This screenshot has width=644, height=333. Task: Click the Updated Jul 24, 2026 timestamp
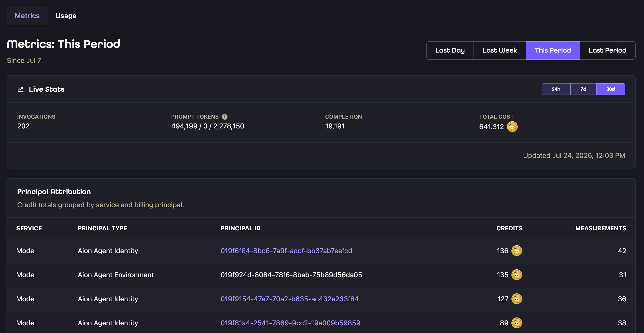pyautogui.click(x=574, y=155)
